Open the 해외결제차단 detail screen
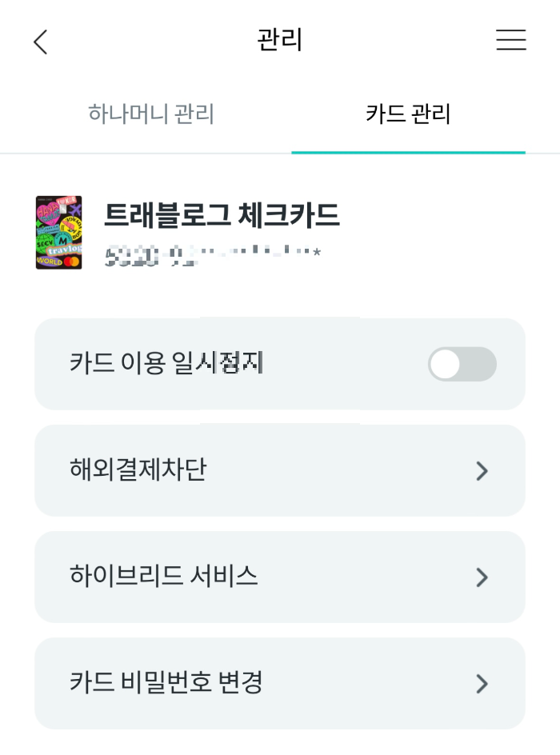The width and height of the screenshot is (560, 755). click(280, 470)
